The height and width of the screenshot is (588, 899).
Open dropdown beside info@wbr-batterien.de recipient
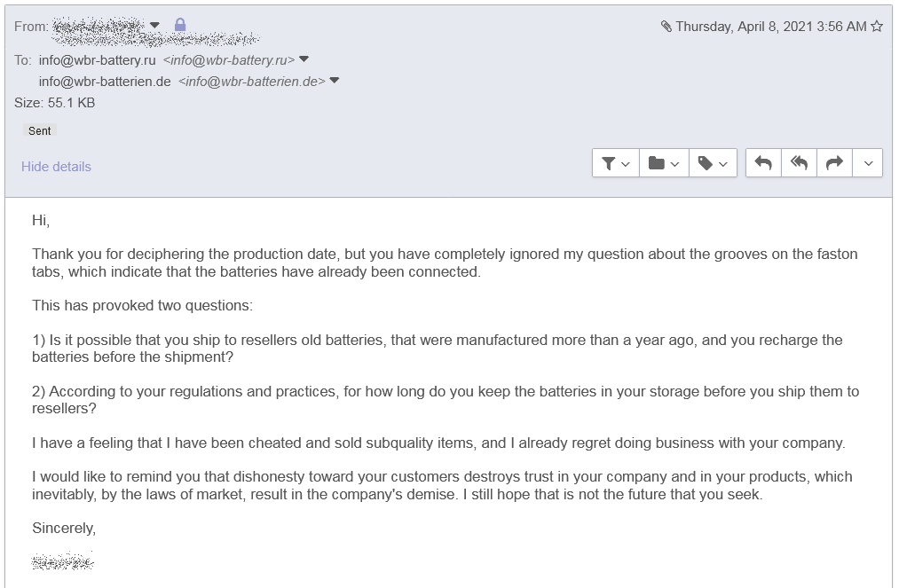coord(335,81)
